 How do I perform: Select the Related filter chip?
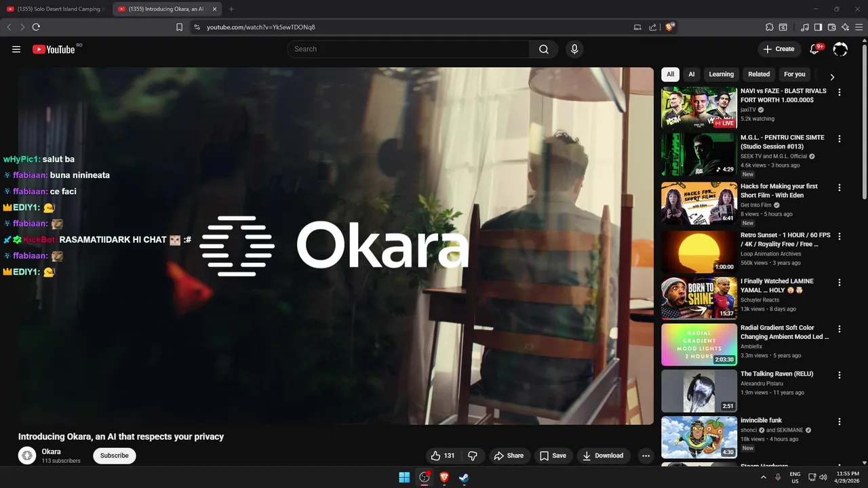759,75
